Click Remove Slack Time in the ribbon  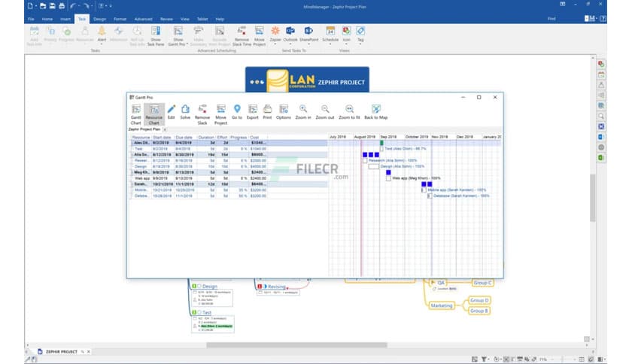[x=242, y=36]
